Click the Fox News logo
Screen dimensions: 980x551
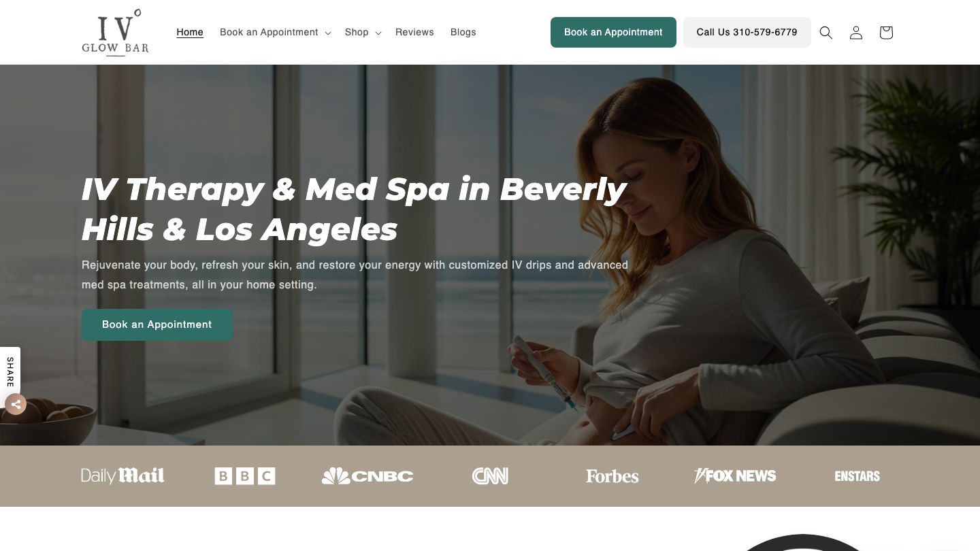point(735,475)
